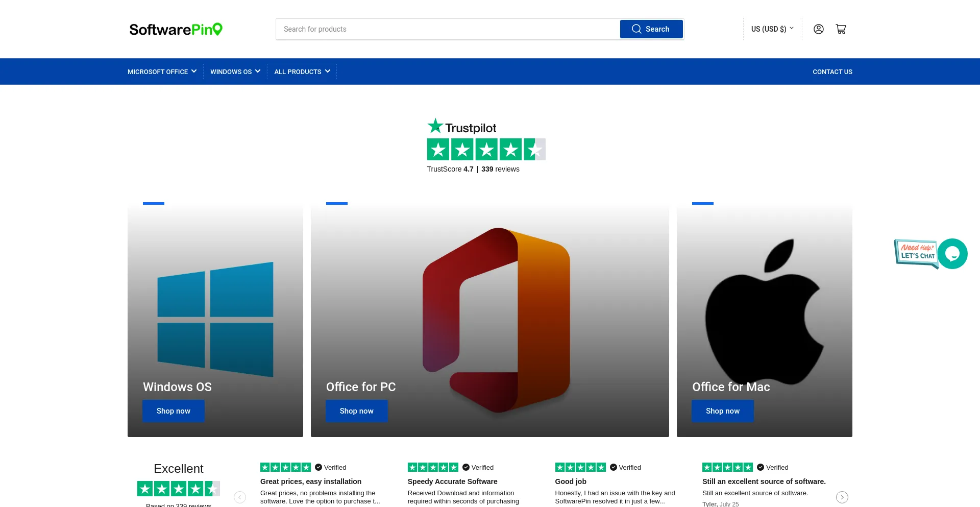The height and width of the screenshot is (507, 980).
Task: Open 'Good job' review
Action: (x=571, y=481)
